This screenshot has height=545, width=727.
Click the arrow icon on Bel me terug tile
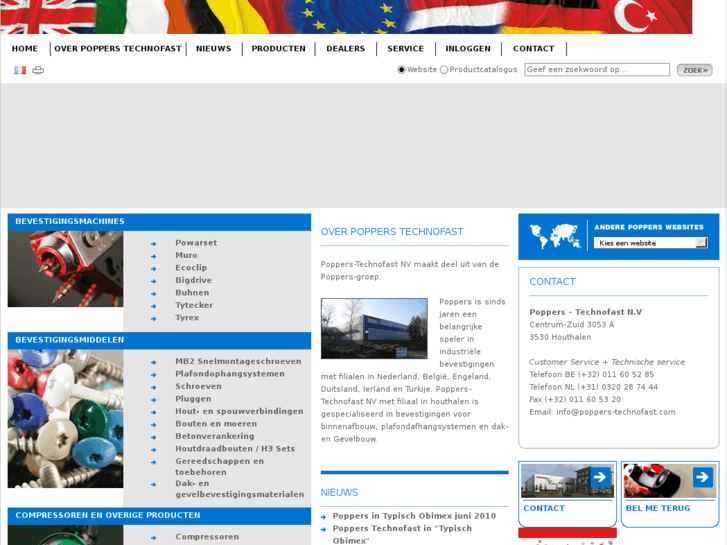tap(702, 477)
